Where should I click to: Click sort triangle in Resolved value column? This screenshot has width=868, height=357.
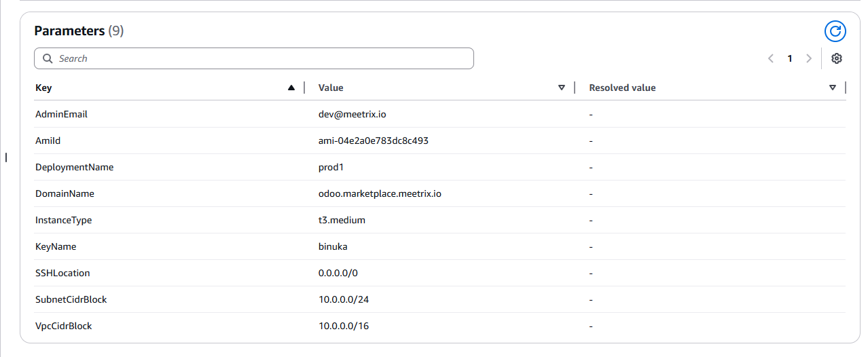tap(833, 88)
